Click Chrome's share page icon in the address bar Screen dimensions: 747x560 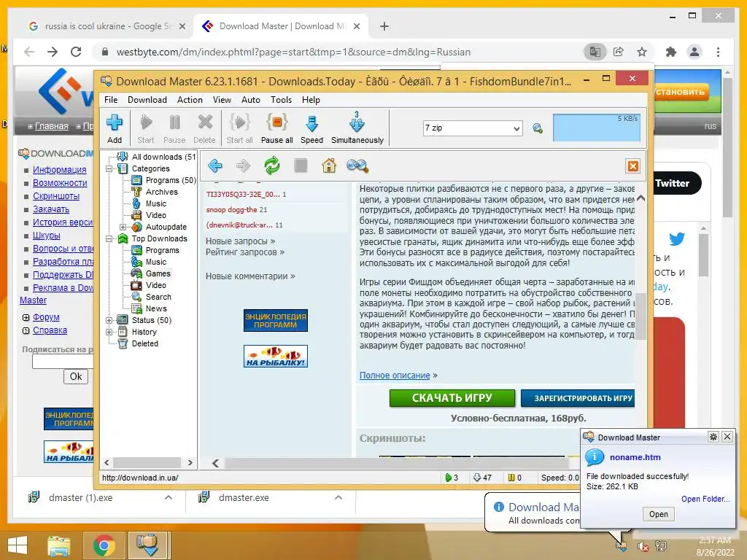click(619, 52)
